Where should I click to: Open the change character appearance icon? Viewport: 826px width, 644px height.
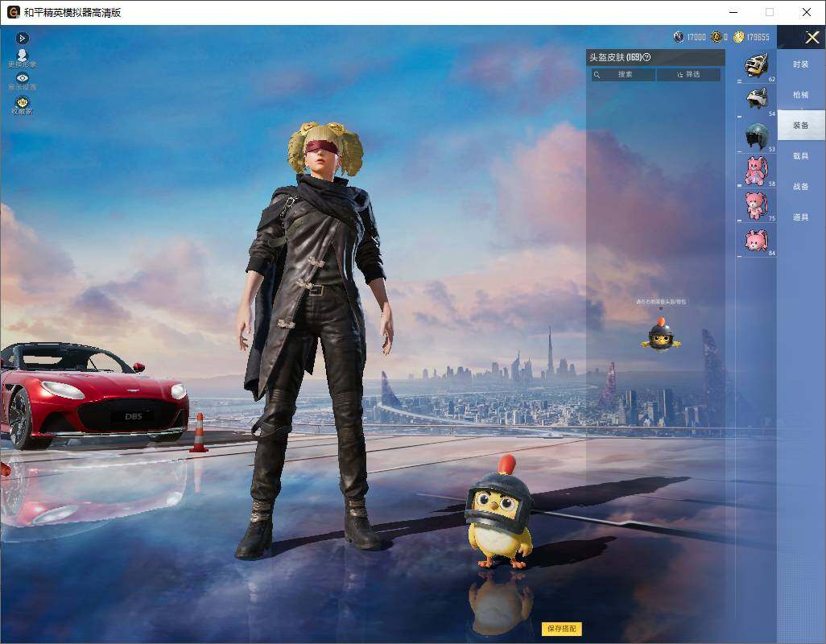[22, 58]
